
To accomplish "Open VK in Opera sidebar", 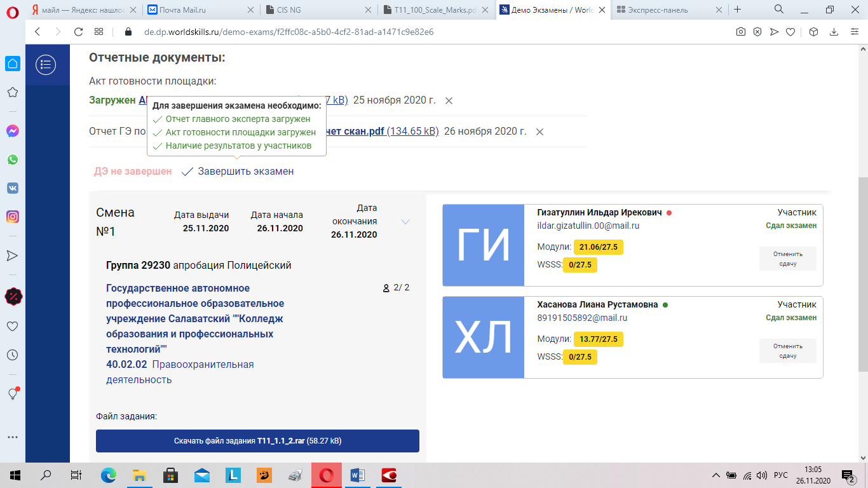I will tap(12, 188).
